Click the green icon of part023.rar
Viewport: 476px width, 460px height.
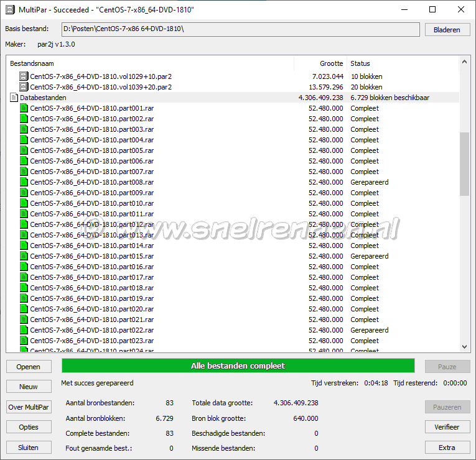click(x=24, y=341)
